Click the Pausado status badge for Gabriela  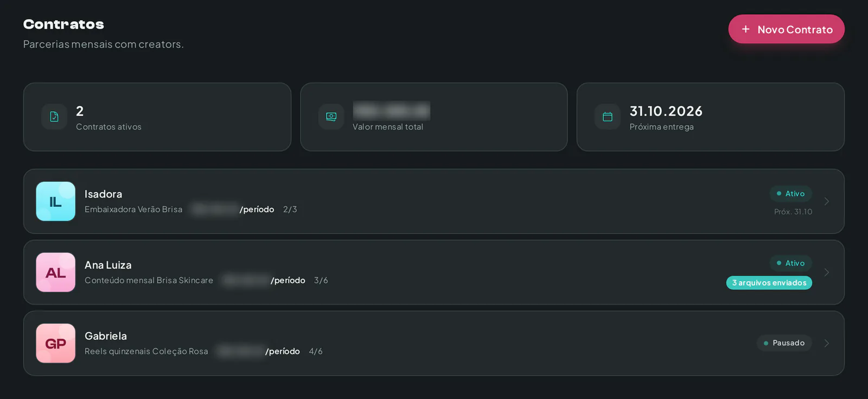click(x=784, y=343)
